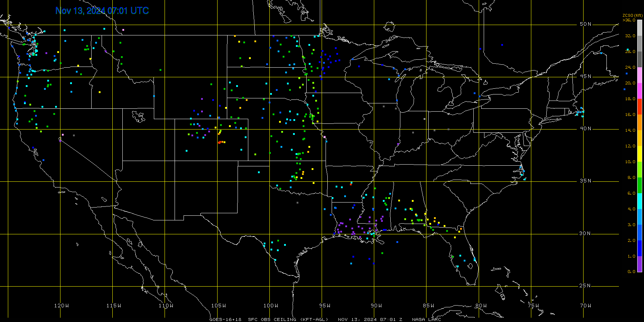Pick the light pink legend color segment
The height and width of the screenshot is (322, 644).
pos(640,75)
